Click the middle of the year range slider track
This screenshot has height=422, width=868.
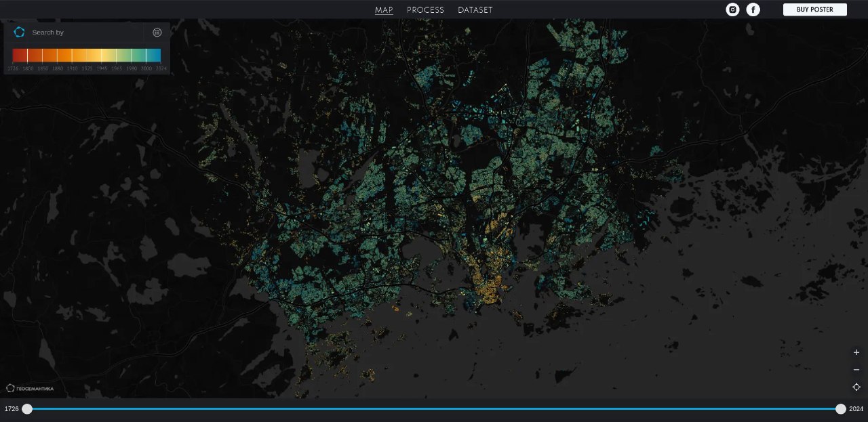(x=434, y=408)
